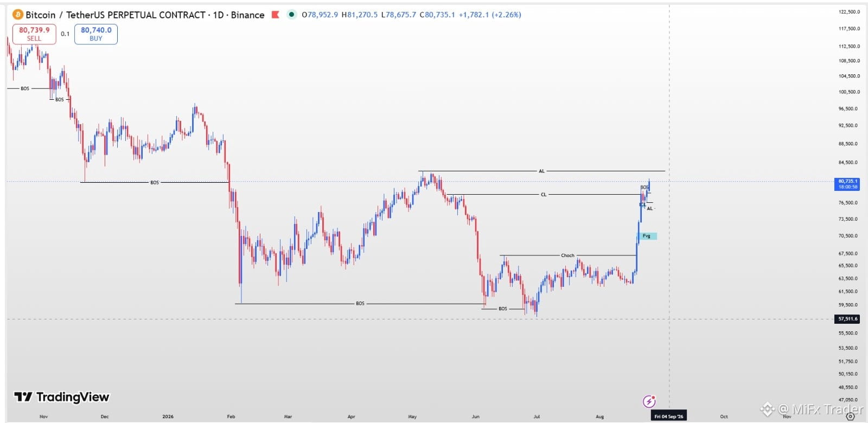Click the Choch label on the chart

click(567, 255)
